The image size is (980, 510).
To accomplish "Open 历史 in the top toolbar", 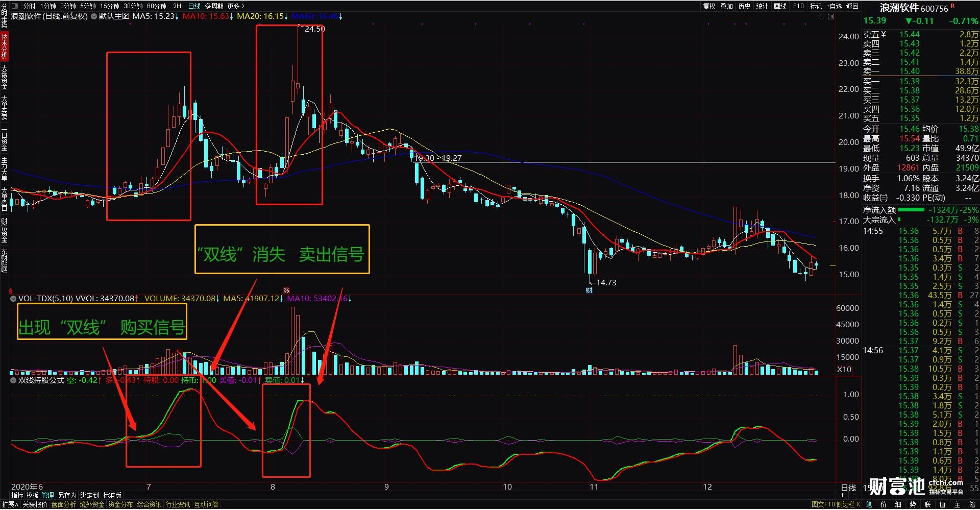I will [744, 6].
